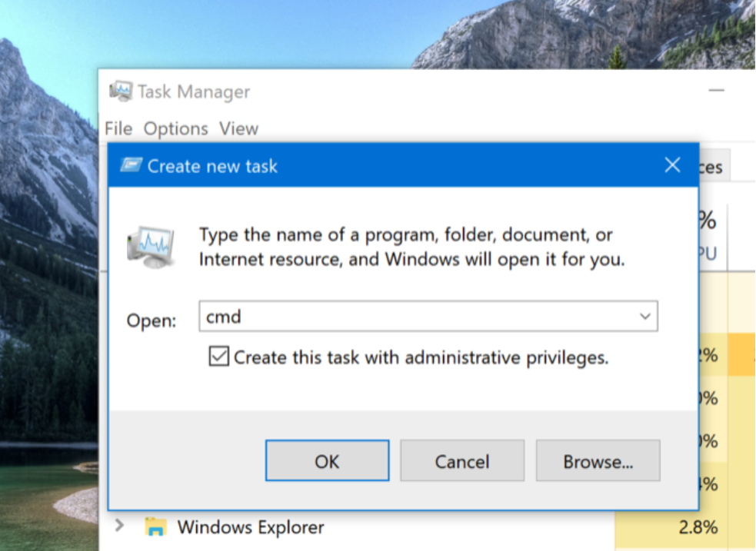This screenshot has height=551, width=756.
Task: Click the monitor icon beside the description
Action: (151, 247)
